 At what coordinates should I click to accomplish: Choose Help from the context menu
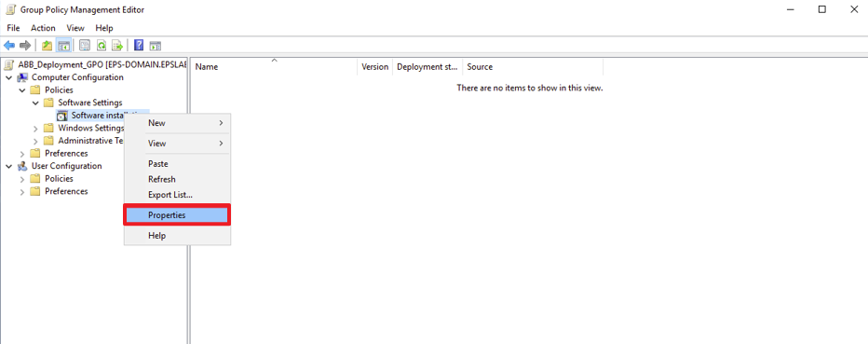pos(177,236)
